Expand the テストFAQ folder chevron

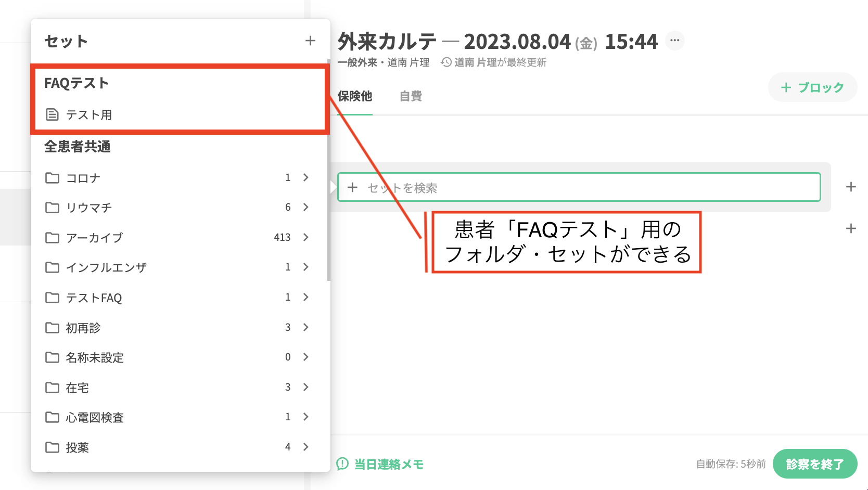pos(306,297)
